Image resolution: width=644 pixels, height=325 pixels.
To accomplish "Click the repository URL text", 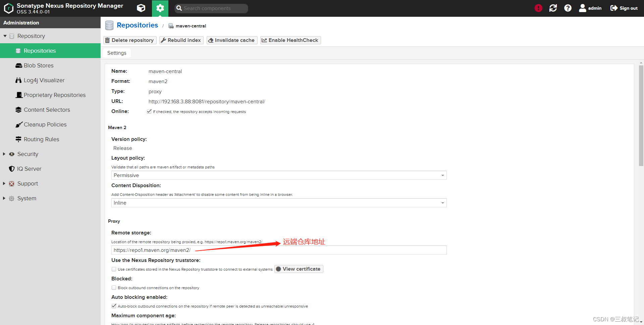I will (207, 102).
